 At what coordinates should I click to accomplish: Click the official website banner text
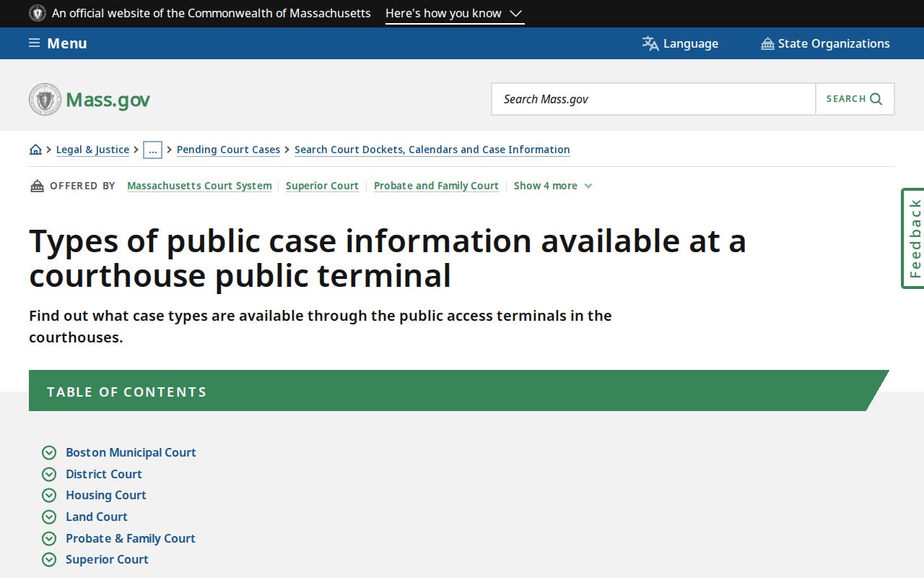[x=212, y=13]
